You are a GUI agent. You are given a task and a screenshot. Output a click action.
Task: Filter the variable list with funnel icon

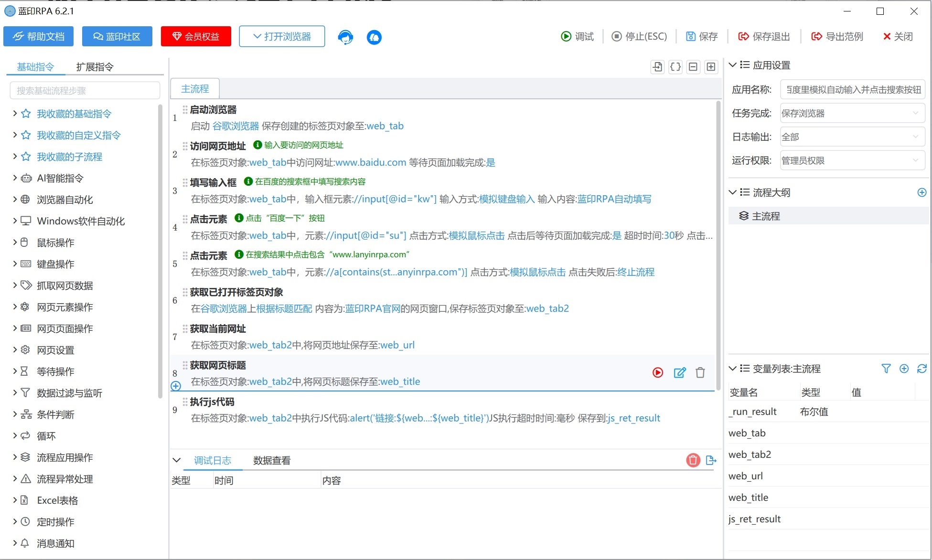pos(886,369)
